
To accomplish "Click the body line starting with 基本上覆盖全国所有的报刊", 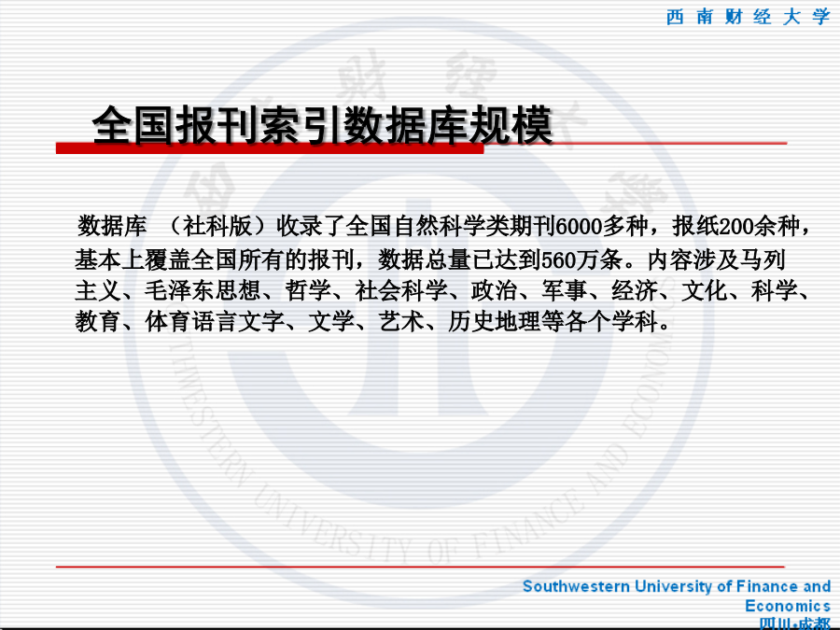I will click(429, 259).
